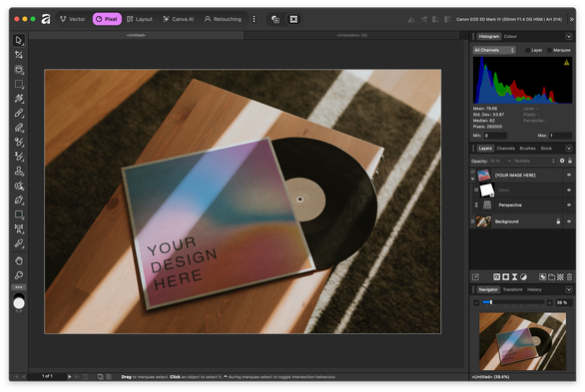
Task: Open the Multiply blend mode dropdown
Action: tap(534, 161)
